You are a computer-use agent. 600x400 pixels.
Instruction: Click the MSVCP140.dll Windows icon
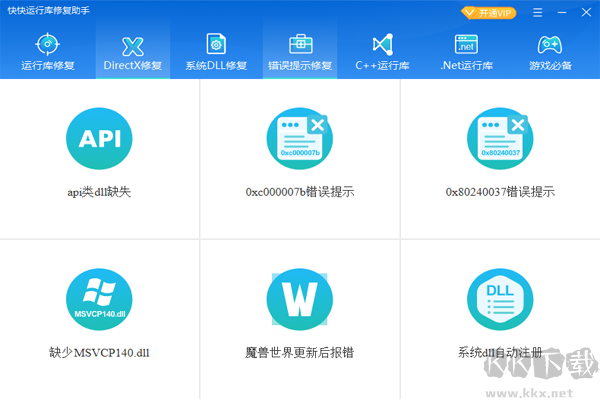tap(99, 299)
